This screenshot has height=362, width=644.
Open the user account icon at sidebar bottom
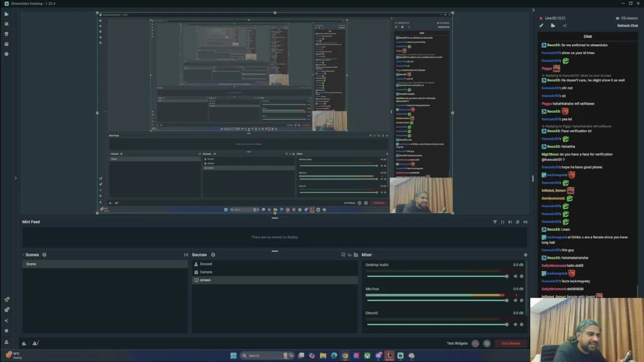pyautogui.click(x=7, y=341)
